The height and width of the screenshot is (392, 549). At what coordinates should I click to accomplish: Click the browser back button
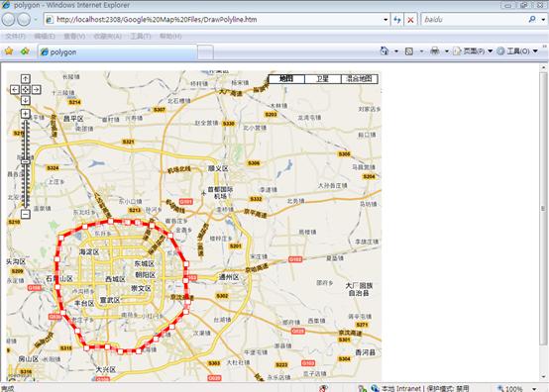coord(8,20)
